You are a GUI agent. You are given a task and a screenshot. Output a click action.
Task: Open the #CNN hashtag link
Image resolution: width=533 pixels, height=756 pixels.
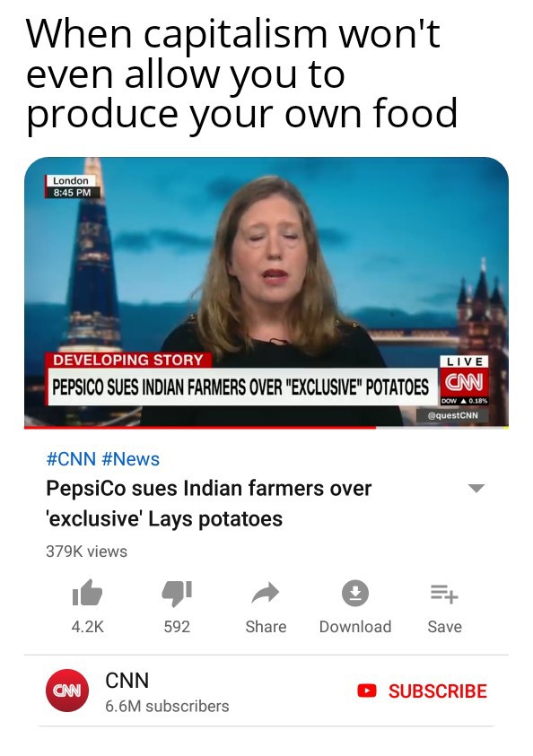coord(71,459)
